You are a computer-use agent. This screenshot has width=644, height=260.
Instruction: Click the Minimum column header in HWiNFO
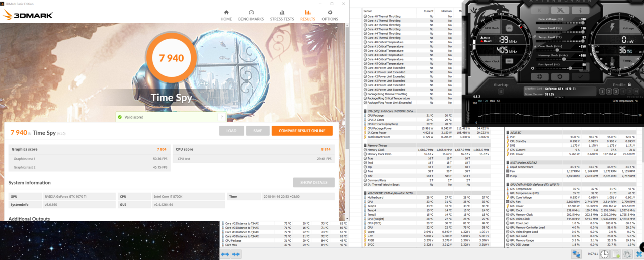pyautogui.click(x=447, y=10)
